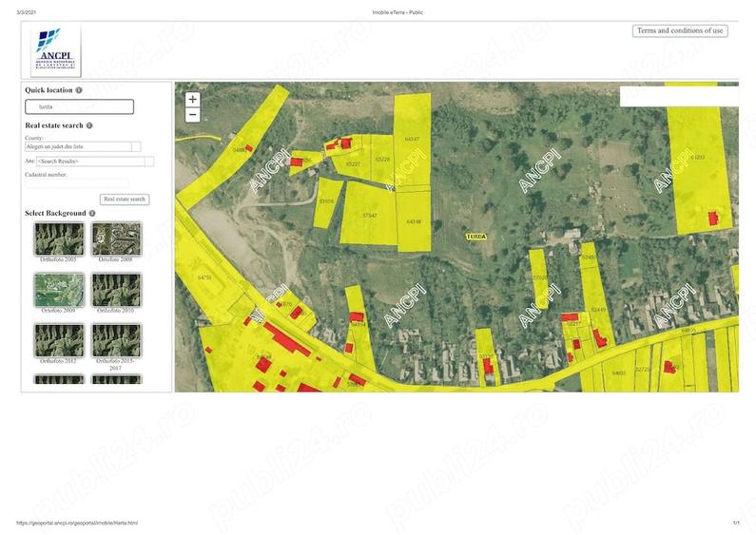The image size is (756, 535).
Task: Select Ortofoto 2009 background thumbnail
Action: (x=59, y=290)
